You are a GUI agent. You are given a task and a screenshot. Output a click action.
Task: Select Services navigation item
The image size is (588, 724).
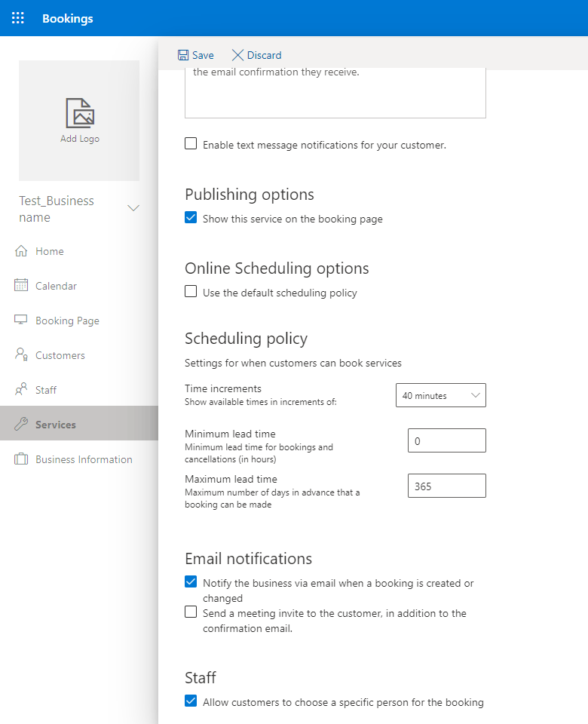pos(79,423)
